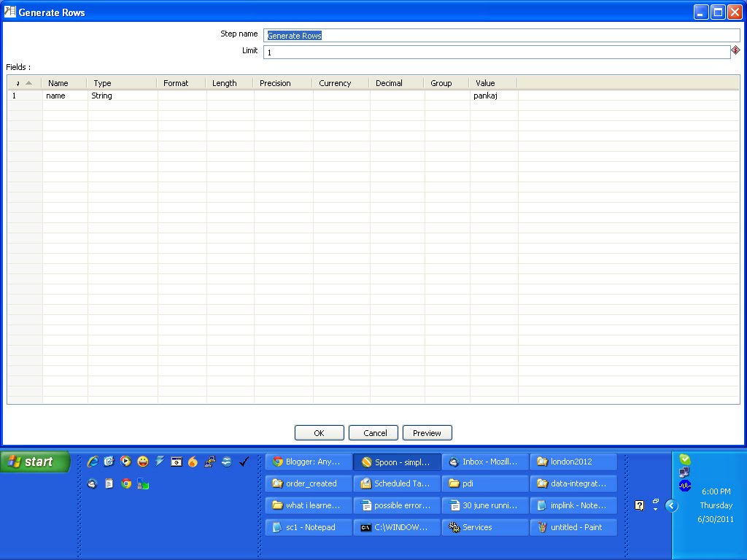Open Google Chrome from the Quick Launch bar
Image resolution: width=747 pixels, height=560 pixels.
click(x=125, y=483)
